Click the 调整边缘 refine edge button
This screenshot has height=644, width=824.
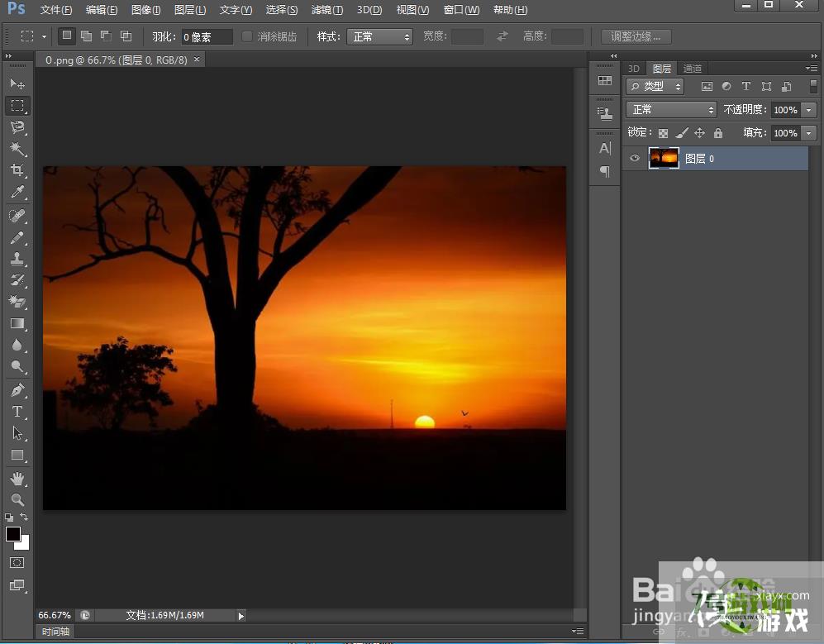point(636,37)
